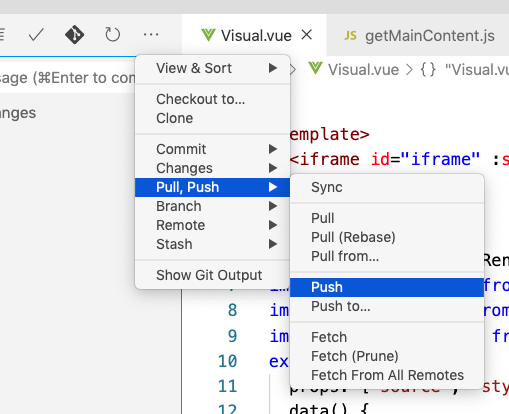The image size is (509, 414).
Task: Expand the Branch submenu
Action: pyautogui.click(x=213, y=206)
